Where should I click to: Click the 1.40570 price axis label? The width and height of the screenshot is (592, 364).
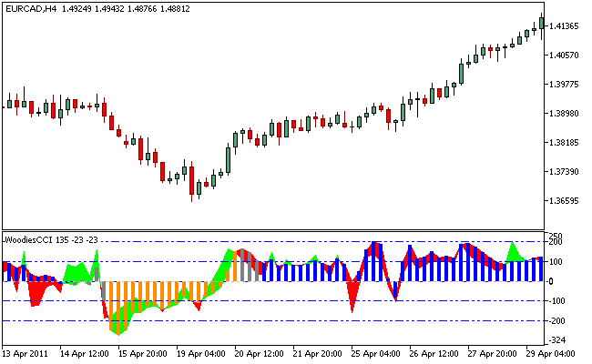pos(563,56)
